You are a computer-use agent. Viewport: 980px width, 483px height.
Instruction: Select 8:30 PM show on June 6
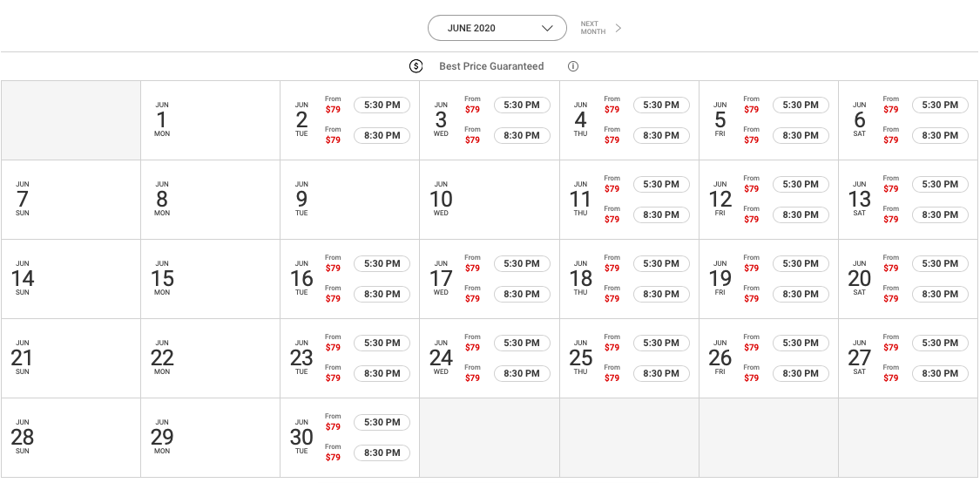pyautogui.click(x=940, y=136)
